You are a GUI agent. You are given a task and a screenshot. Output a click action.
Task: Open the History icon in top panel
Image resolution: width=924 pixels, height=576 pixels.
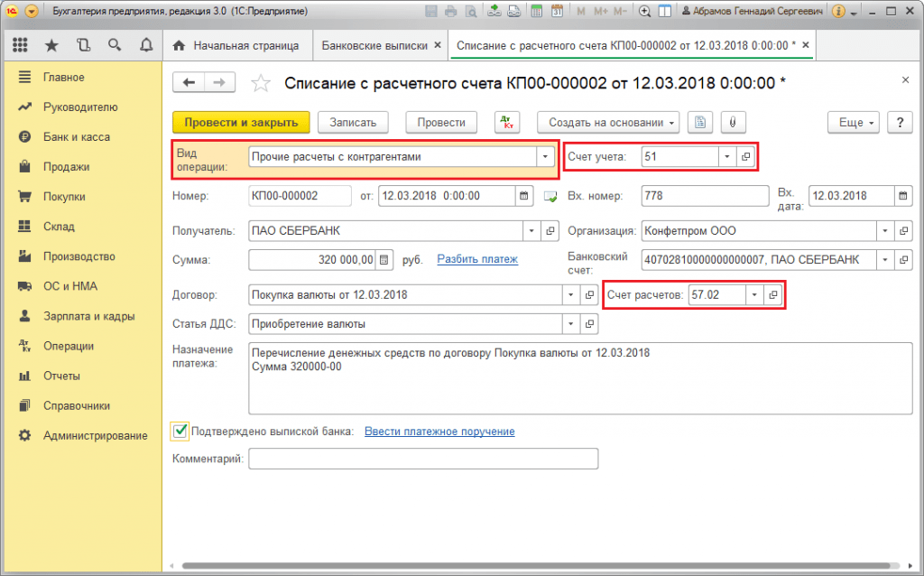pos(84,45)
